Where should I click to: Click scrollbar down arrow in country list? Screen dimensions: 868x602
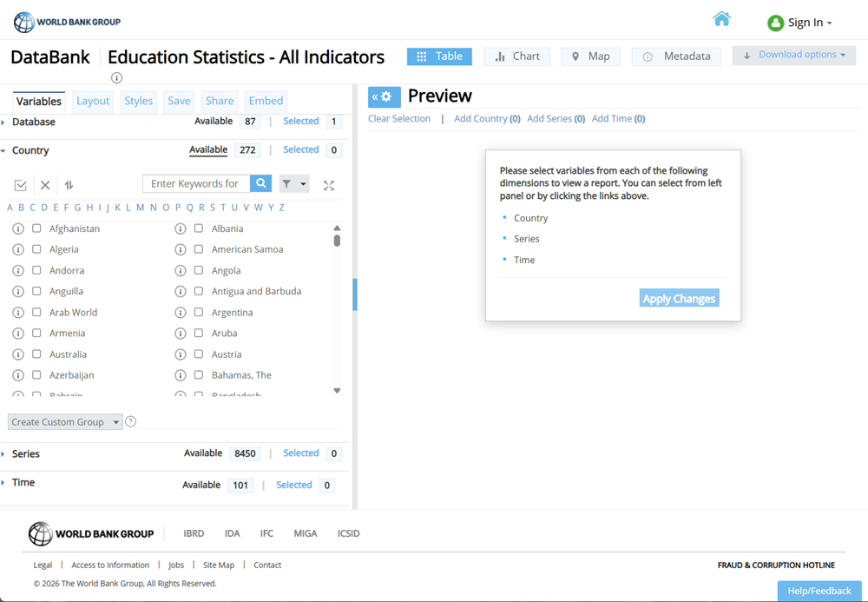(x=337, y=390)
